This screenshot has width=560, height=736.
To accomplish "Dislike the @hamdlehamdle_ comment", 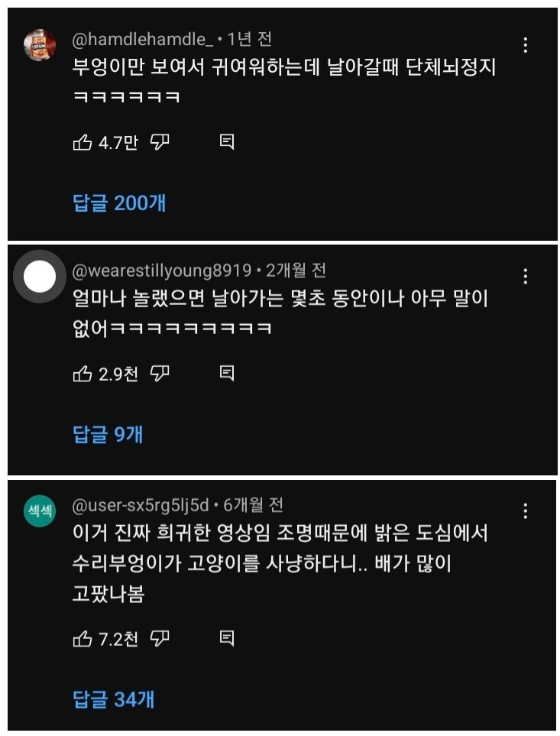I will coord(160,141).
